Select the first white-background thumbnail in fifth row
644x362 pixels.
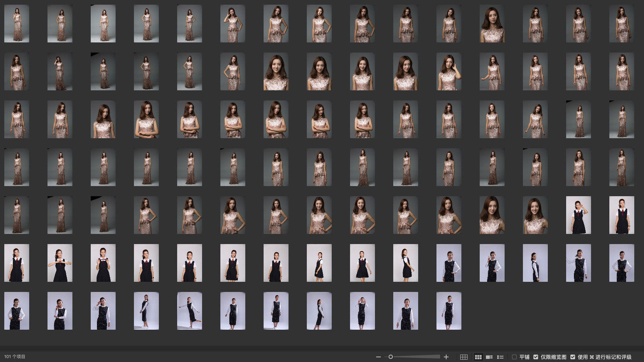tap(578, 215)
